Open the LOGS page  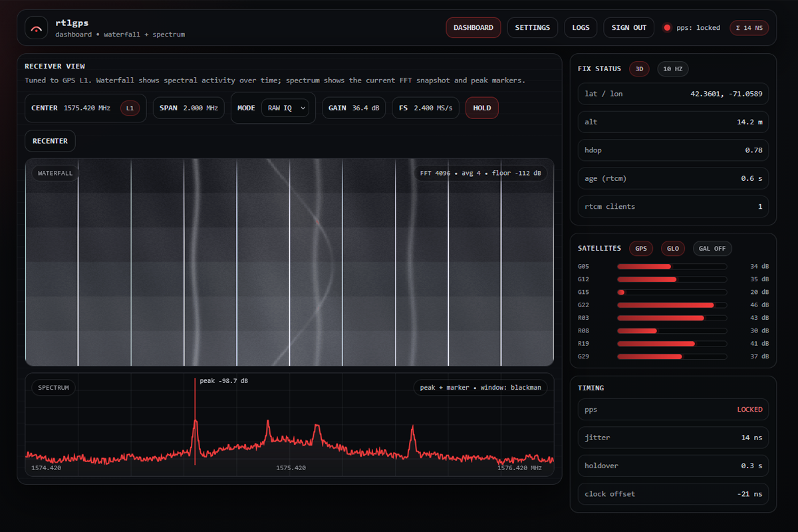pyautogui.click(x=581, y=27)
